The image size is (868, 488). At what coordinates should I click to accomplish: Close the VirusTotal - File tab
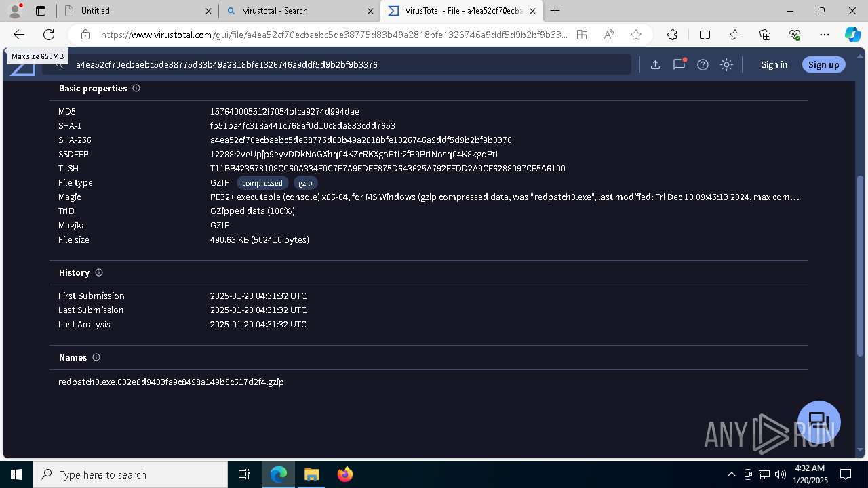tap(532, 11)
